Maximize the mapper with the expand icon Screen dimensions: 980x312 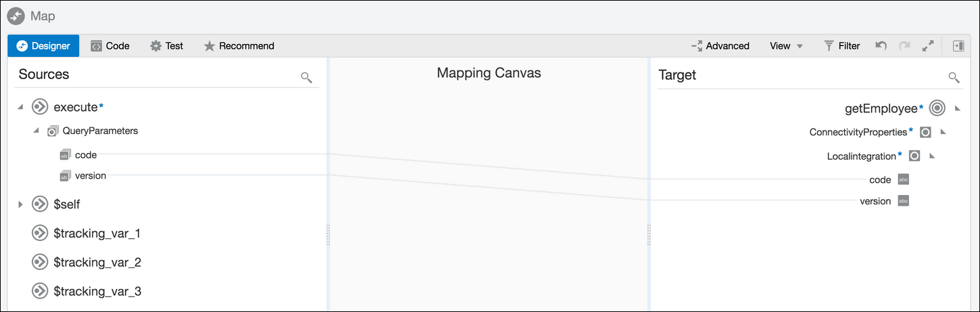point(928,46)
